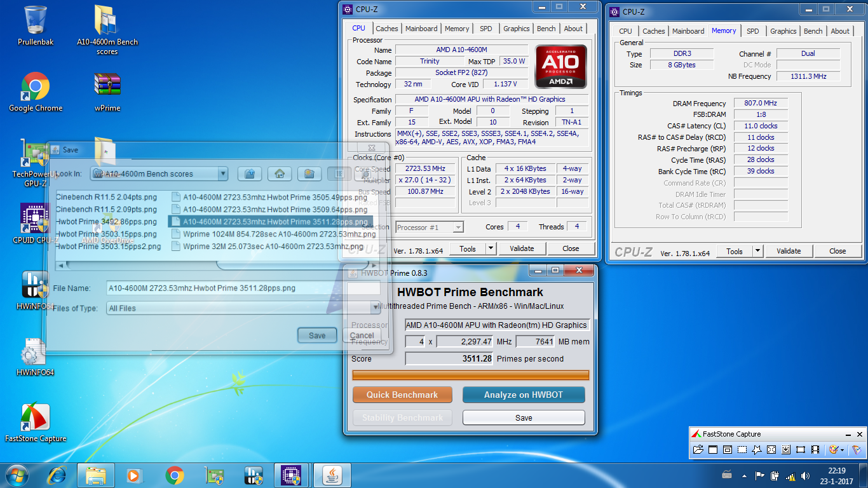Select Cinebench R11.5 2.04pts.png file
This screenshot has height=488, width=868.
tap(106, 197)
